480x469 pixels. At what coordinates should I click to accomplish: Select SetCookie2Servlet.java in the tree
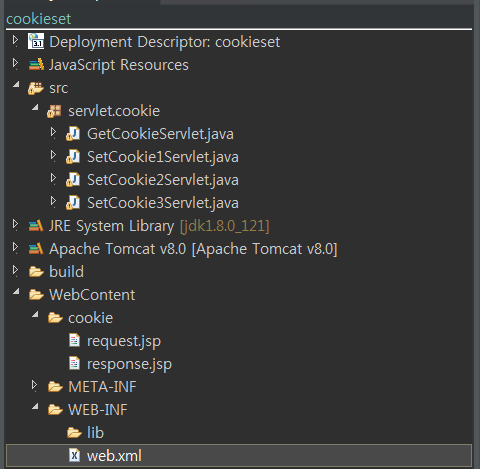[x=163, y=180]
